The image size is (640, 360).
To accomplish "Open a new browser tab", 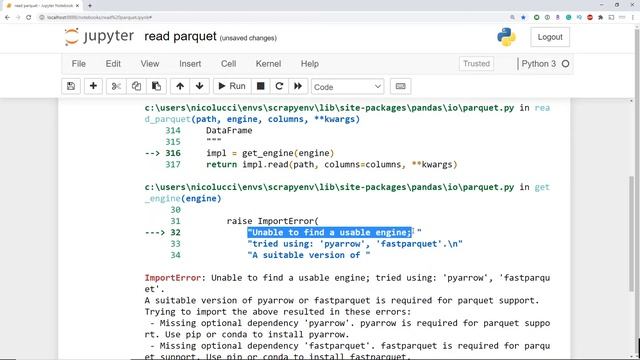I will coord(90,6).
